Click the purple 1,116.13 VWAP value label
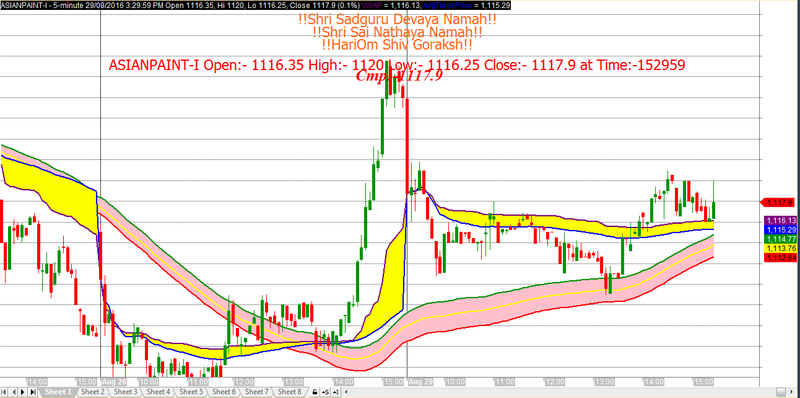Image resolution: width=800 pixels, height=398 pixels. [x=780, y=220]
